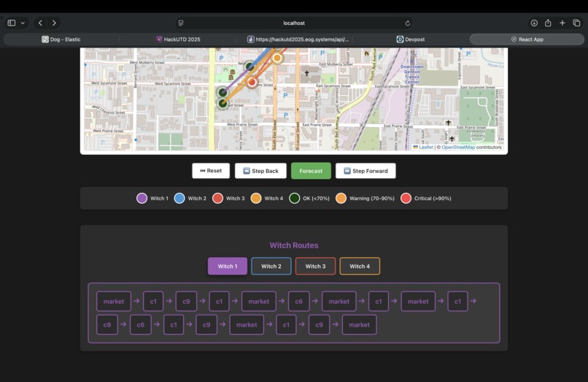Select the Witch 3 route tab

315,266
